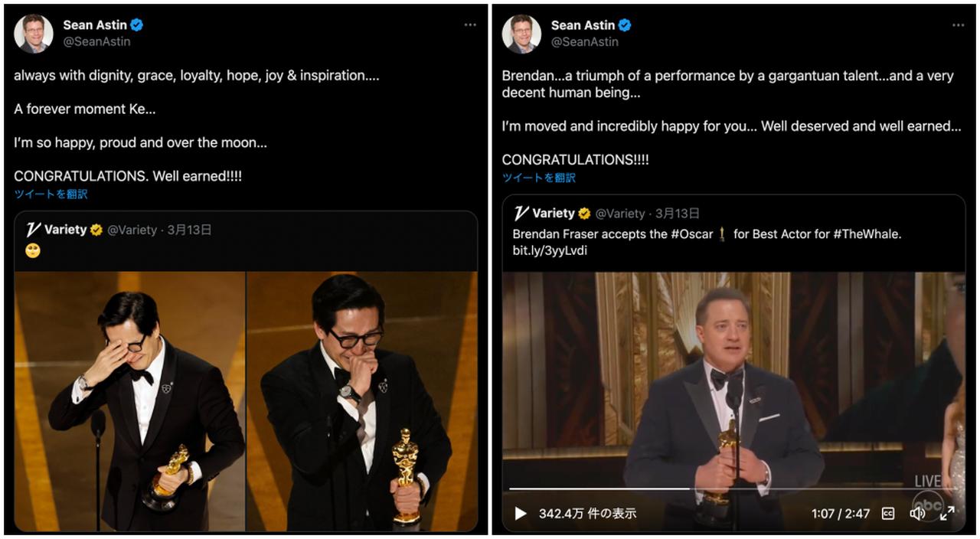Click Variety logo in right quoted tweet
Image resolution: width=980 pixels, height=539 pixels.
point(521,214)
